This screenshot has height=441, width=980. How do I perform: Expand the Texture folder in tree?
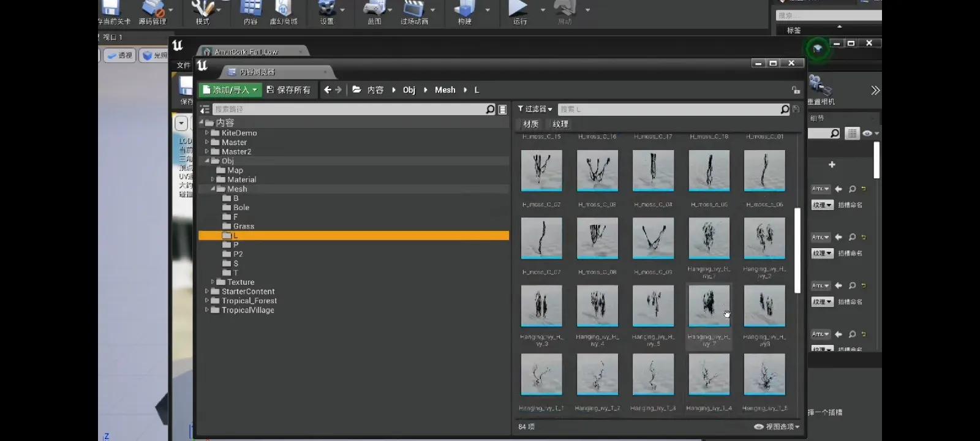coord(213,282)
